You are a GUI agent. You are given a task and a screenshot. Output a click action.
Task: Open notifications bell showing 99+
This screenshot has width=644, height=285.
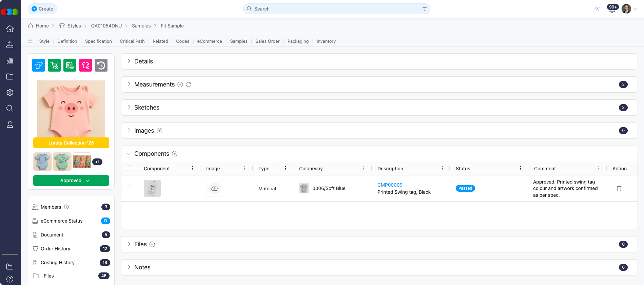612,9
